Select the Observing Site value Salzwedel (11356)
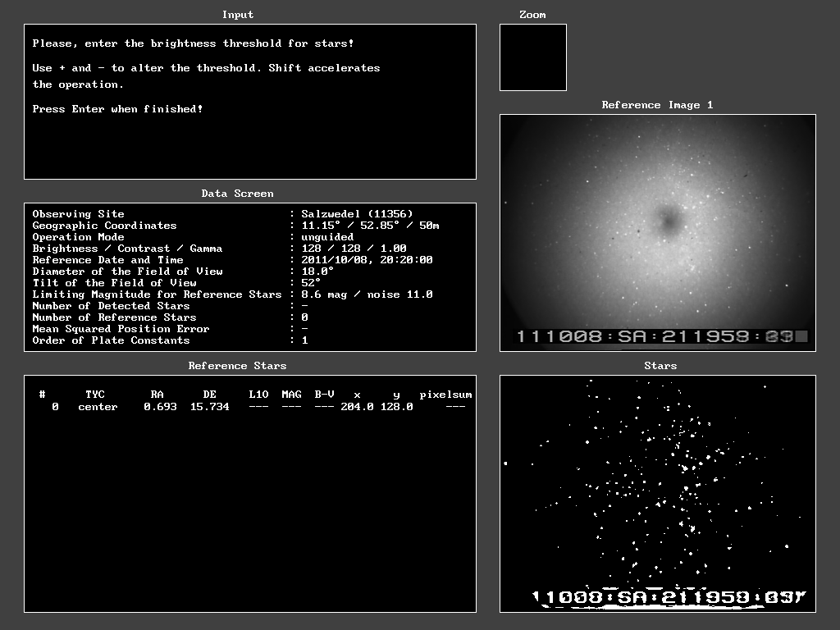The height and width of the screenshot is (630, 840). point(357,214)
